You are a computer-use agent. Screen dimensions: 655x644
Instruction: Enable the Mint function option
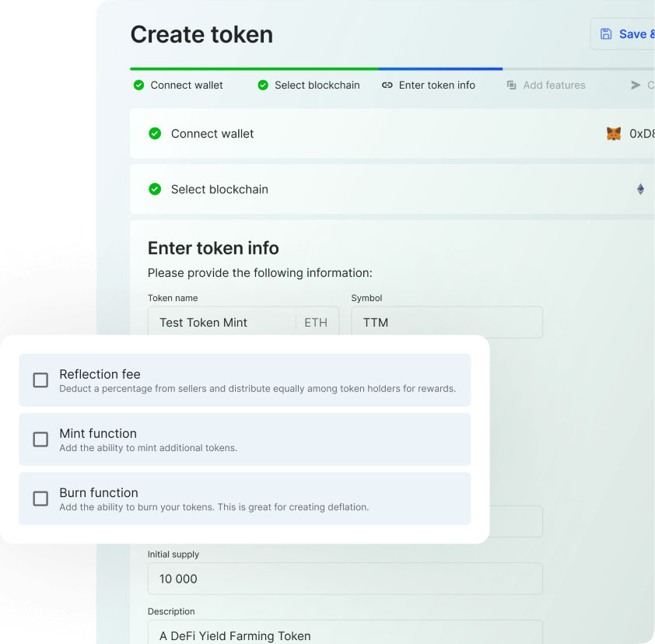[40, 439]
